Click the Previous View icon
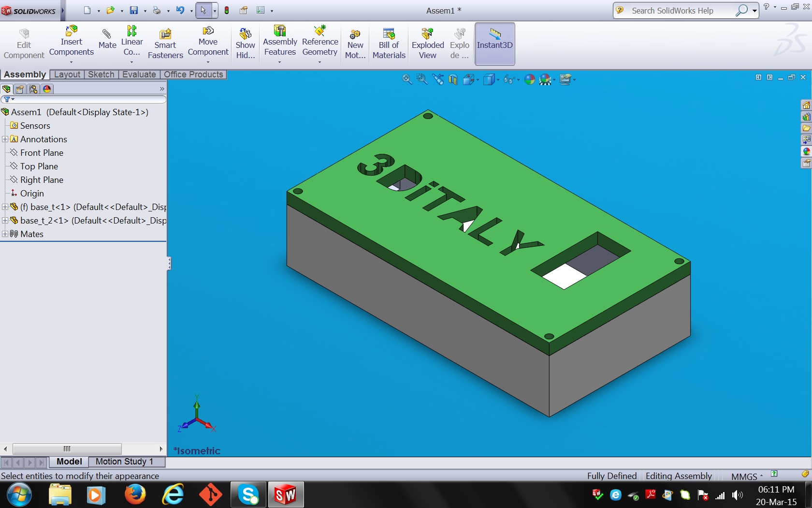 pos(438,79)
